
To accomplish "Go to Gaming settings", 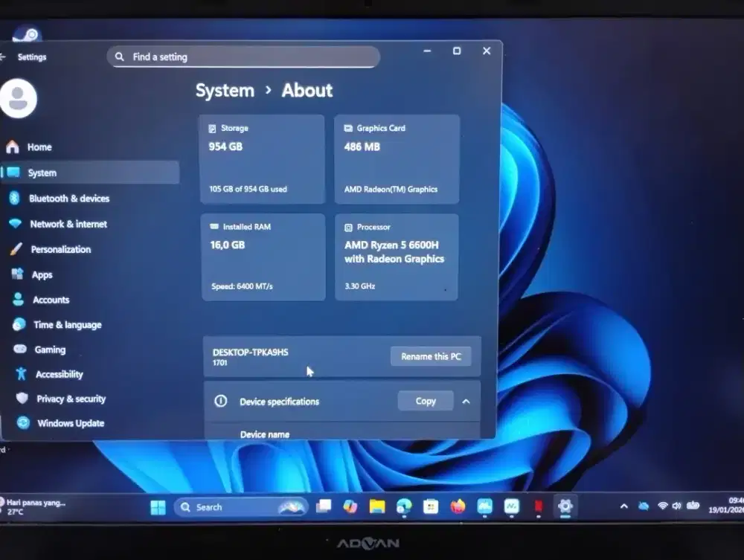I will tap(50, 350).
